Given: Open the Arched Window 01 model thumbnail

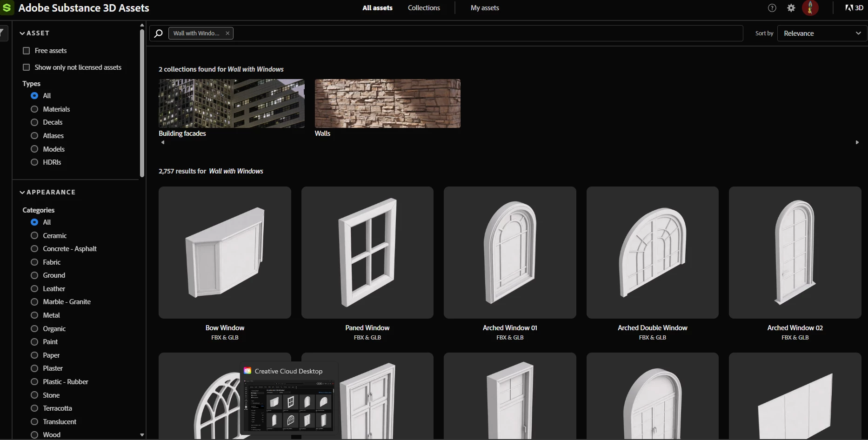Looking at the screenshot, I should tap(510, 253).
